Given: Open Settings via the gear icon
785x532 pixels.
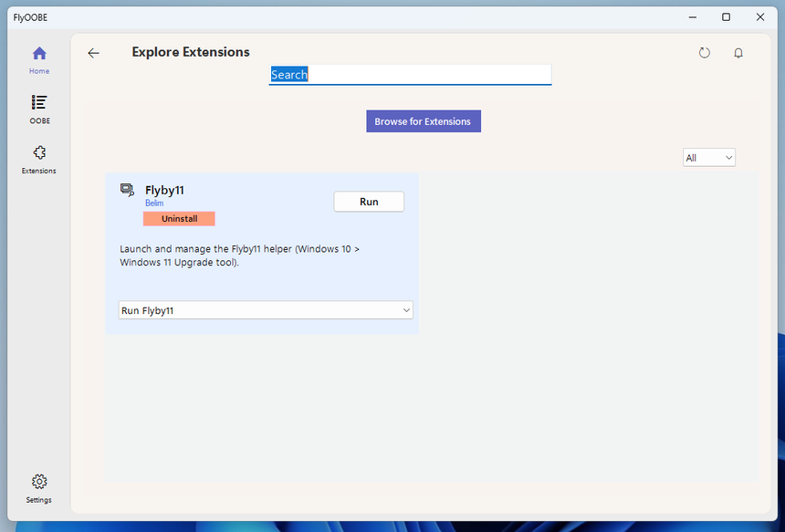Looking at the screenshot, I should pyautogui.click(x=39, y=487).
